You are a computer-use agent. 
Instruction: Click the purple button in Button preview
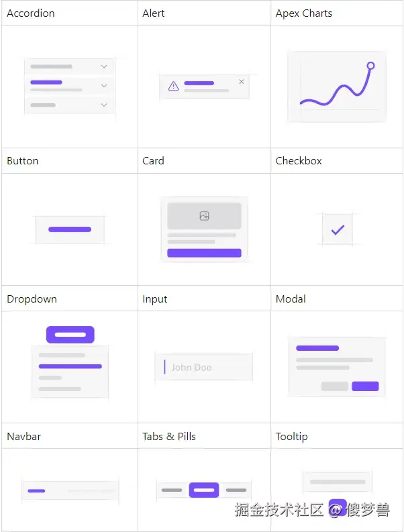tap(69, 229)
